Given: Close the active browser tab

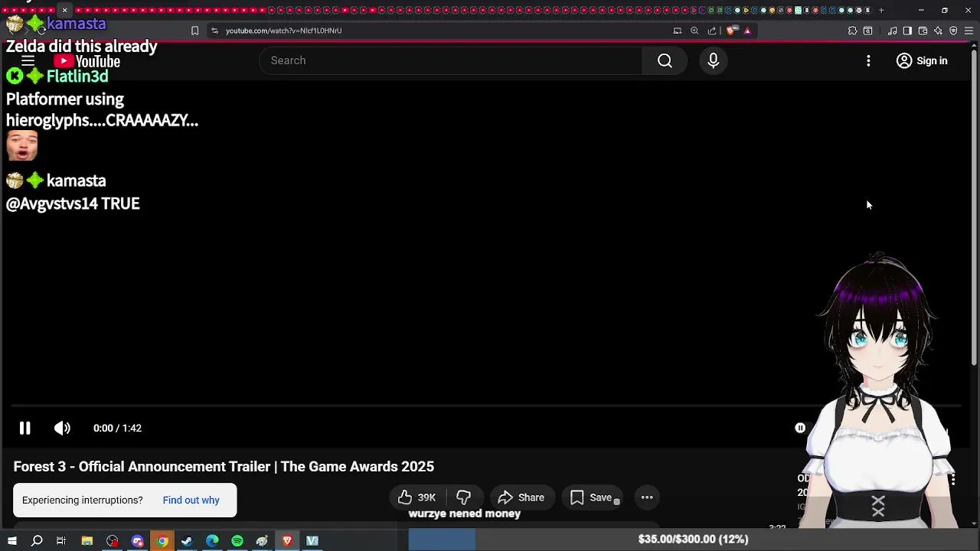Looking at the screenshot, I should 64,10.
